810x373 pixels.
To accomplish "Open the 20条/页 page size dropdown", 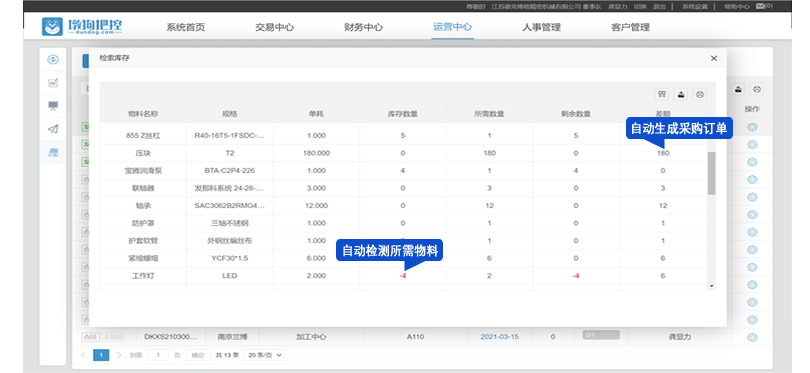I will point(264,355).
